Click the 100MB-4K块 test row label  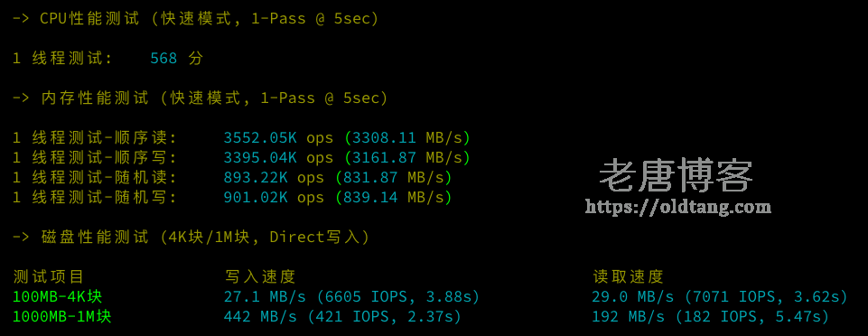[58, 296]
